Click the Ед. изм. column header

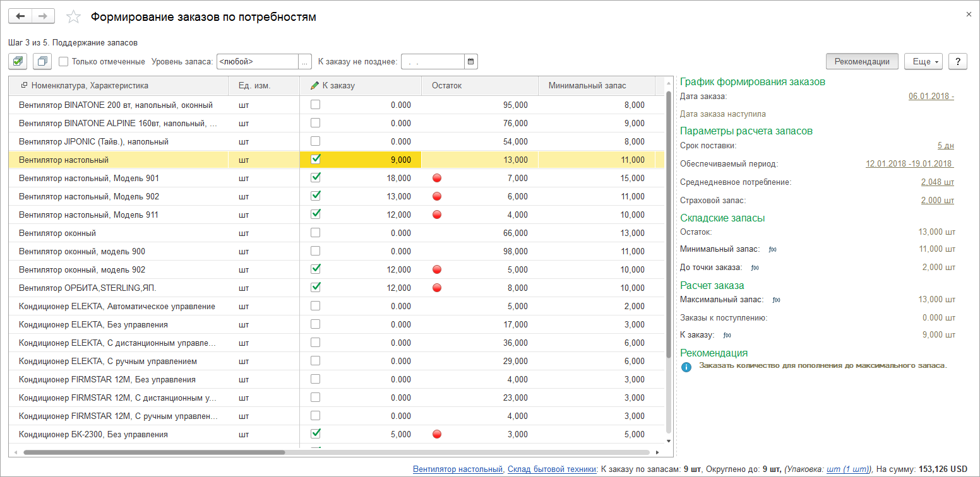pos(264,86)
